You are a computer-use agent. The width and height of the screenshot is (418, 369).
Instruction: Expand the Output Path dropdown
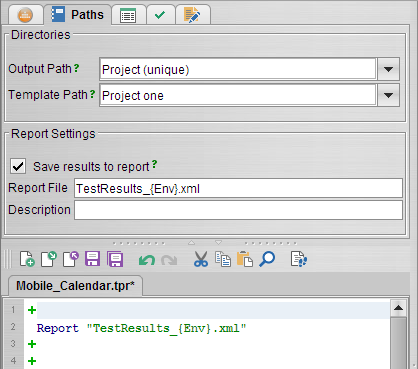388,69
